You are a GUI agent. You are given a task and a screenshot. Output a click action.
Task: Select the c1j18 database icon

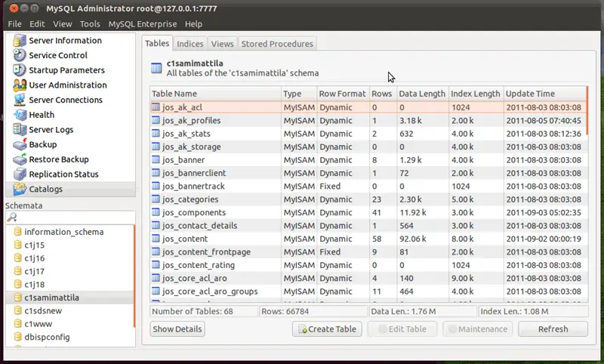click(x=17, y=284)
